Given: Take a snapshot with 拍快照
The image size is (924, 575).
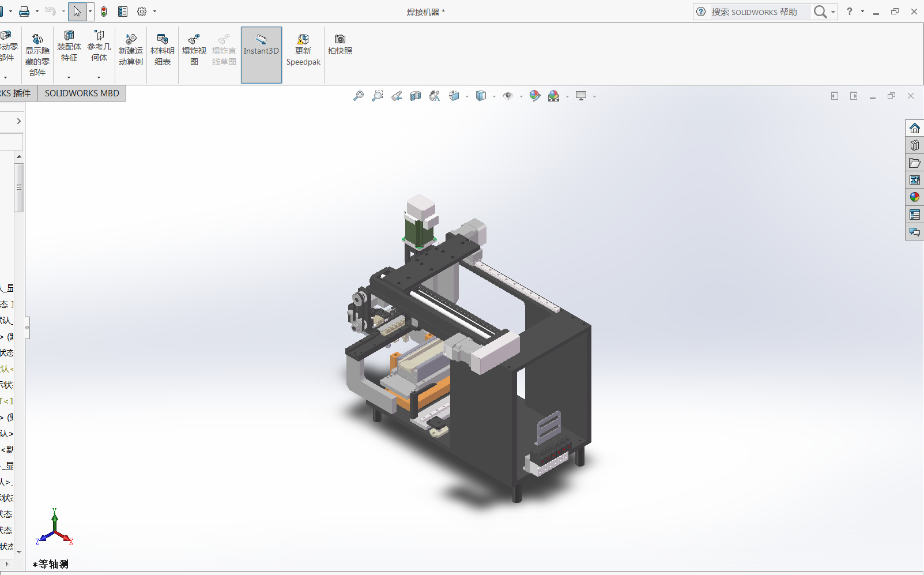Looking at the screenshot, I should coord(340,44).
